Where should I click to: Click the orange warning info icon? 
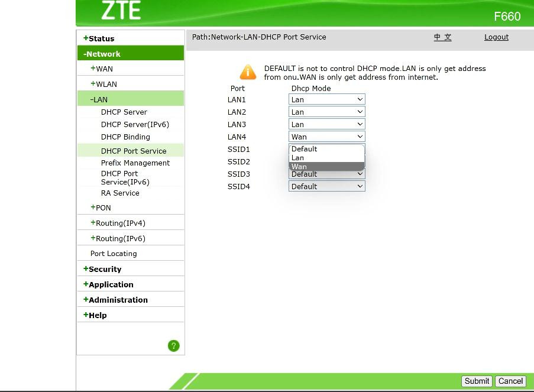tap(248, 72)
